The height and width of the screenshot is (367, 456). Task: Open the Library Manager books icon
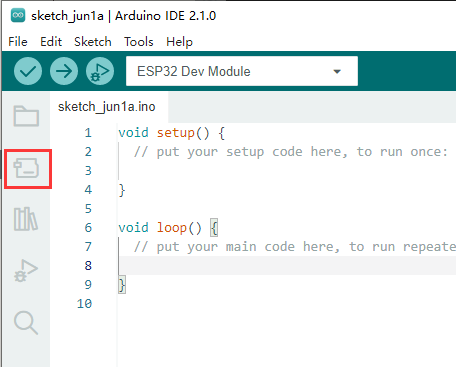[26, 219]
